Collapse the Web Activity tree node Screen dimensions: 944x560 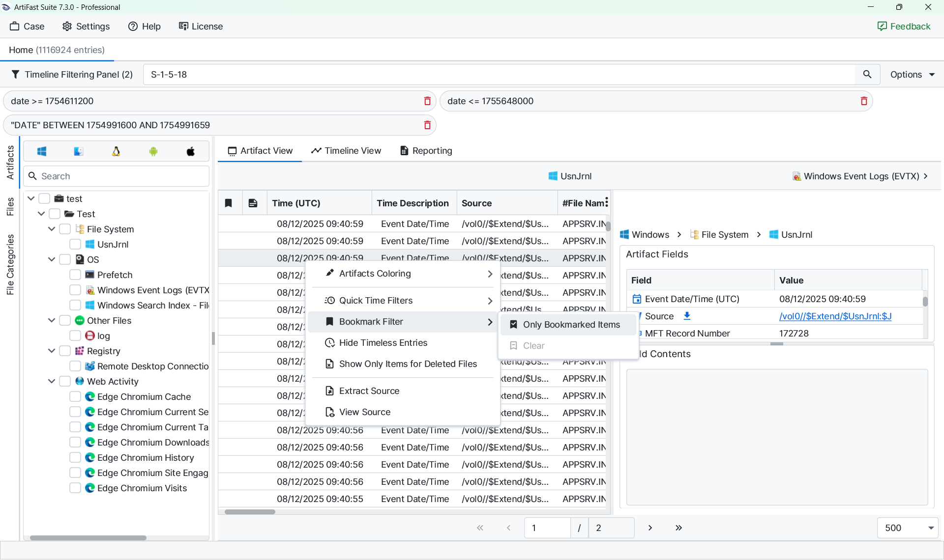tap(52, 381)
